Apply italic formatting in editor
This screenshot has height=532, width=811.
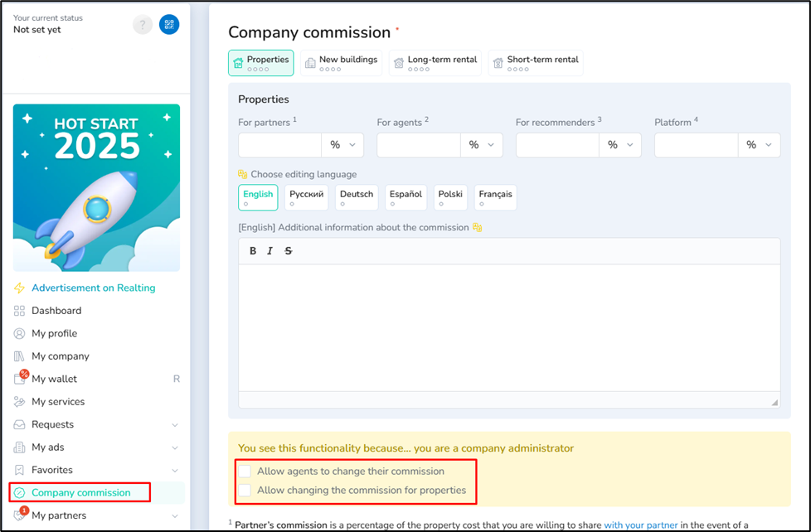(x=270, y=251)
